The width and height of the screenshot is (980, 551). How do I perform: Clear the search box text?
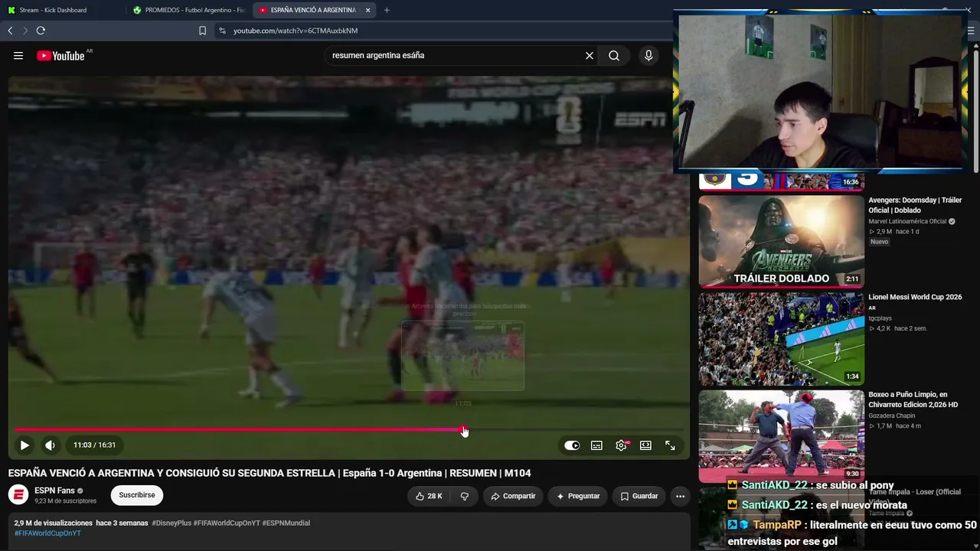pyautogui.click(x=590, y=55)
